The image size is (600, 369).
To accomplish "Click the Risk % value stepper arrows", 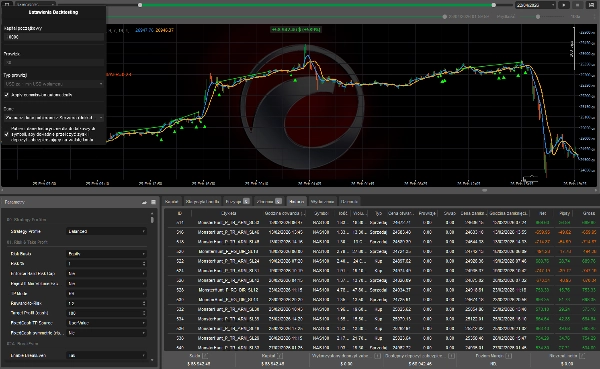I will [144, 264].
